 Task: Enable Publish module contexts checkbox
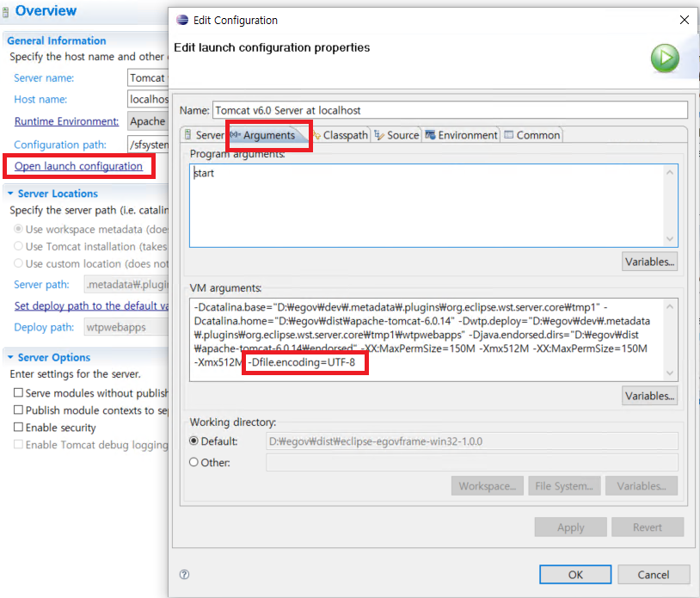[18, 410]
